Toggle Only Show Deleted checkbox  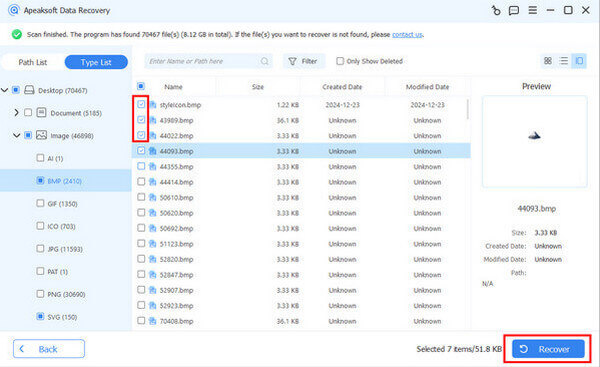point(340,61)
